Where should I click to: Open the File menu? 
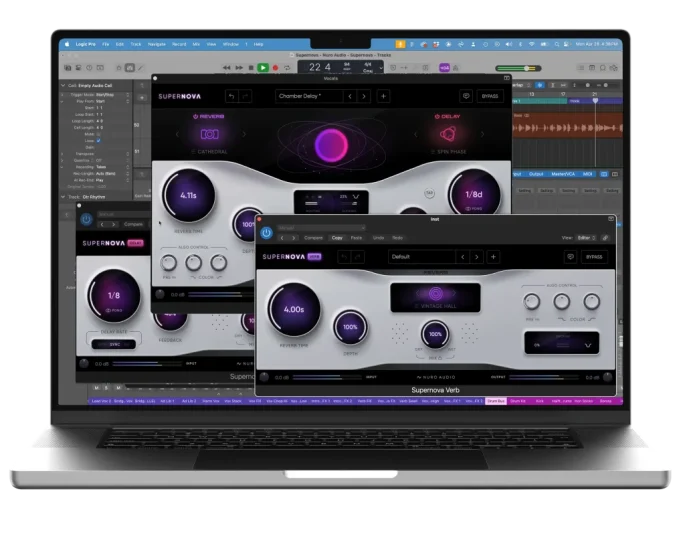pyautogui.click(x=105, y=44)
